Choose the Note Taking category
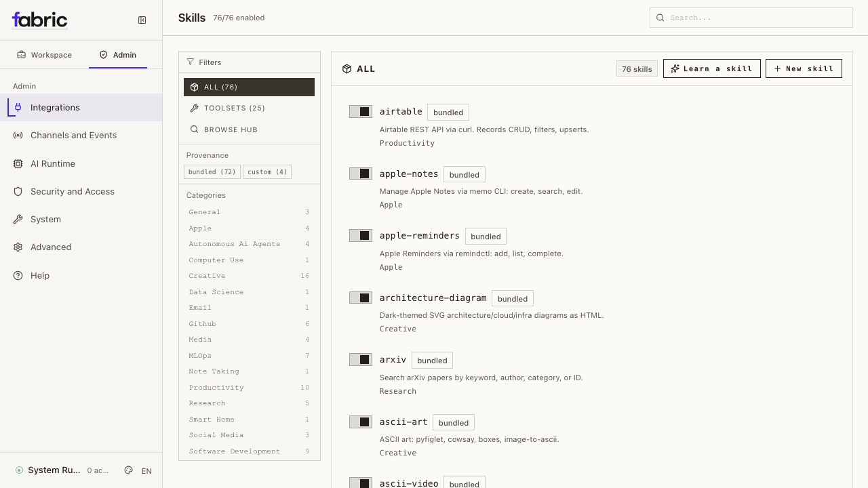Screen dimensions: 868x488 [x=249, y=371]
